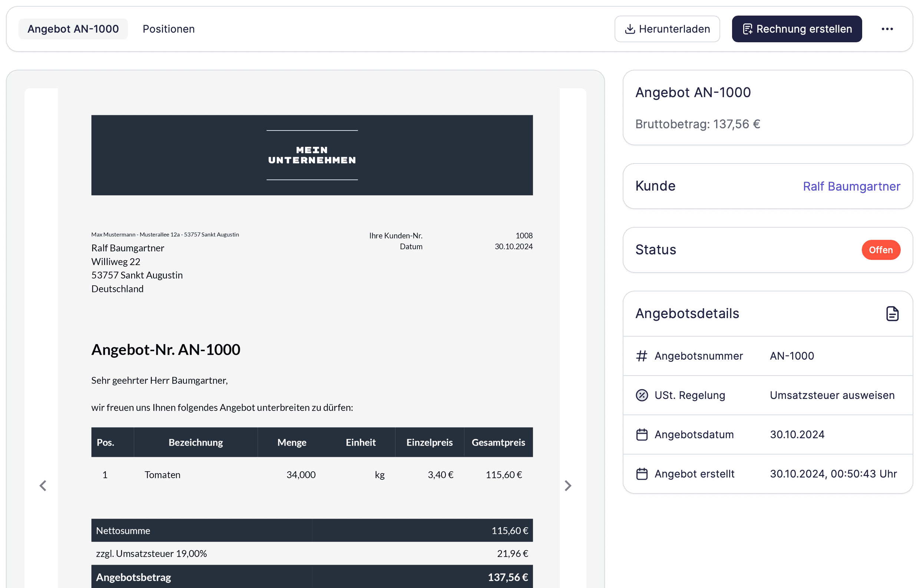Switch to the Positionen tab
920x588 pixels.
tap(169, 29)
